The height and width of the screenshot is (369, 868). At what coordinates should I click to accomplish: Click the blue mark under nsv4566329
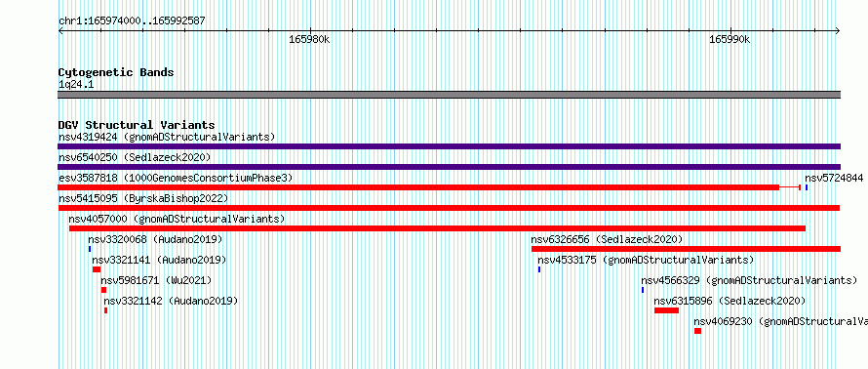tap(643, 290)
